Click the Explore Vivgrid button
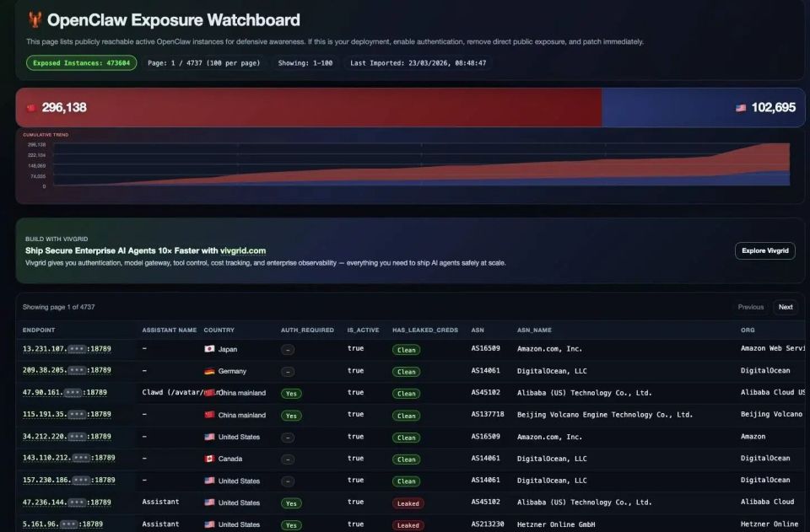The image size is (810, 532). tap(765, 250)
